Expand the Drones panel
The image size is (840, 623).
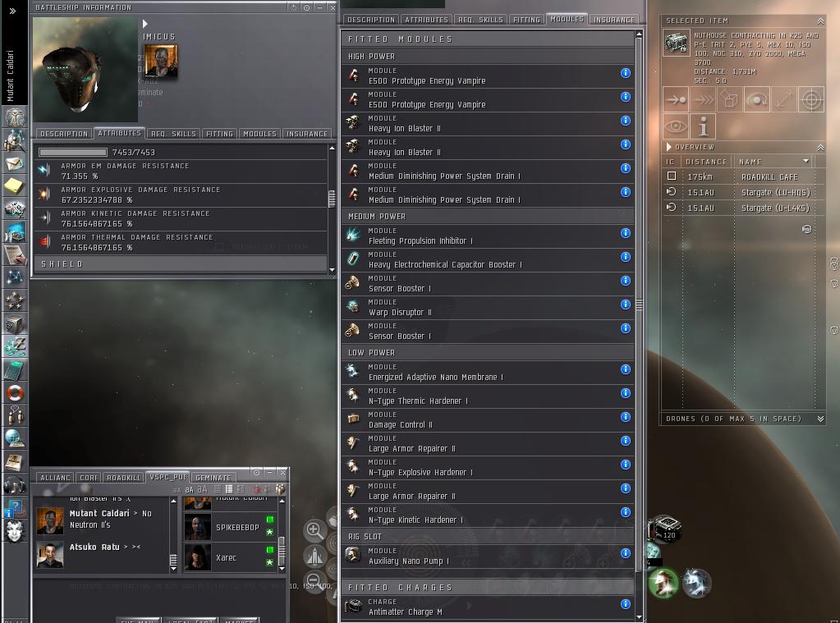tap(820, 419)
